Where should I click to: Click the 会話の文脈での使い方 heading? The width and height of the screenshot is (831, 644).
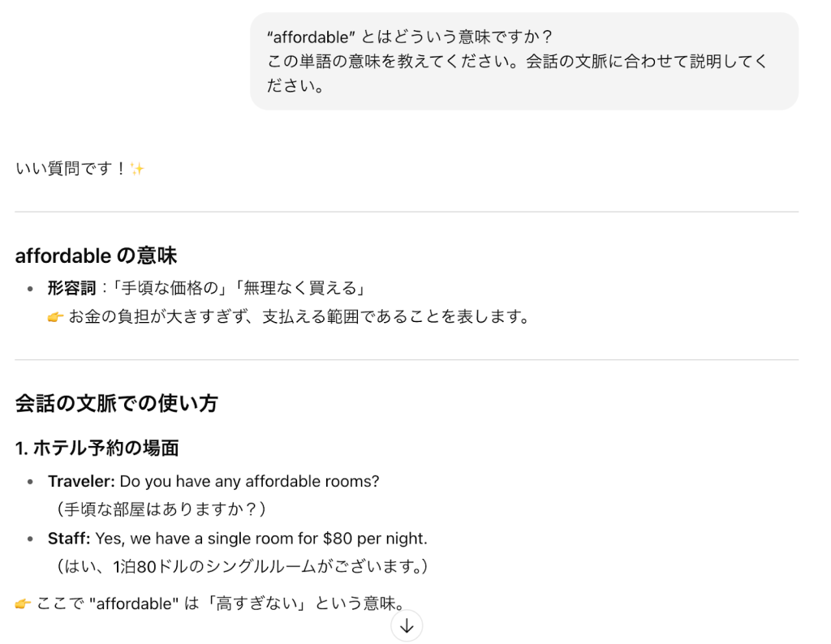pyautogui.click(x=116, y=403)
